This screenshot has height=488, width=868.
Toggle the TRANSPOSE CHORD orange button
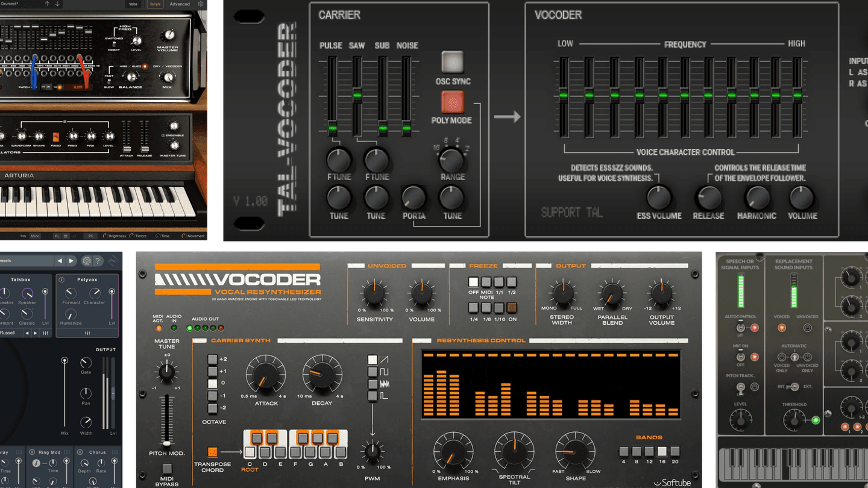(x=212, y=451)
